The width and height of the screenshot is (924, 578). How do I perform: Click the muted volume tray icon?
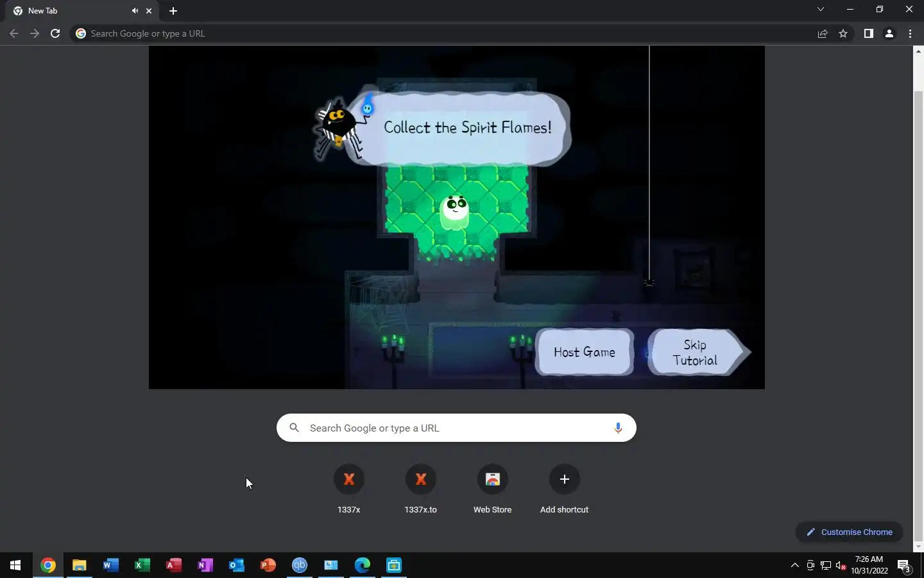[841, 565]
